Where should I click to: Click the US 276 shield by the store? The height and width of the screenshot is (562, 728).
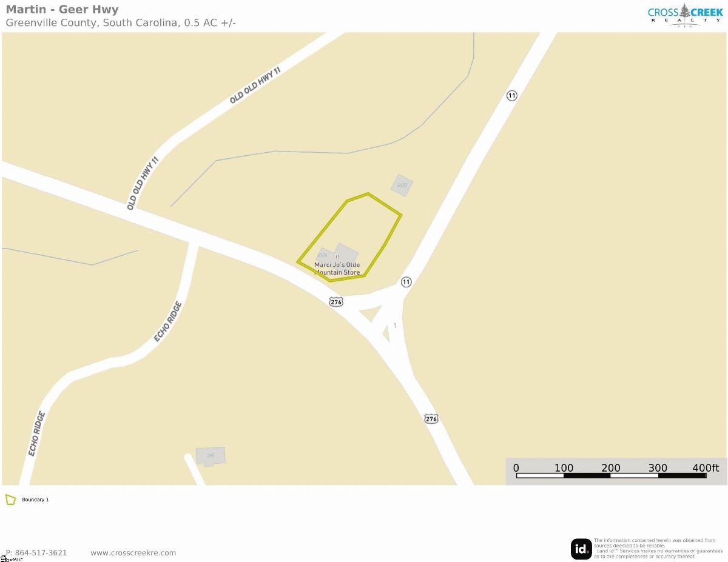pos(336,301)
